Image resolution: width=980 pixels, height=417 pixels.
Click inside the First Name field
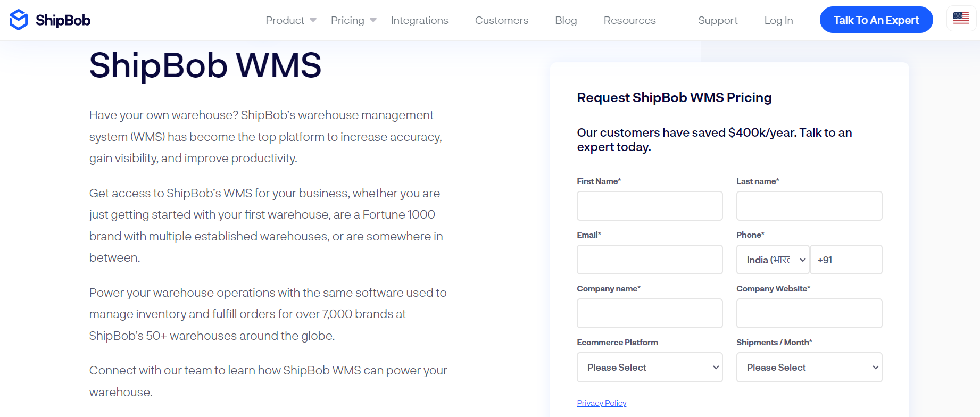click(649, 206)
